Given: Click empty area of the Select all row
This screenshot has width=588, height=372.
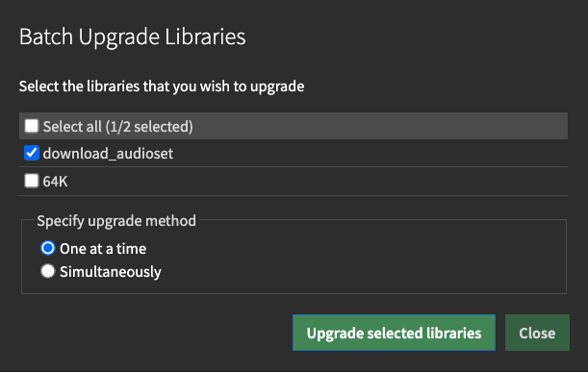Looking at the screenshot, I should click(x=379, y=126).
